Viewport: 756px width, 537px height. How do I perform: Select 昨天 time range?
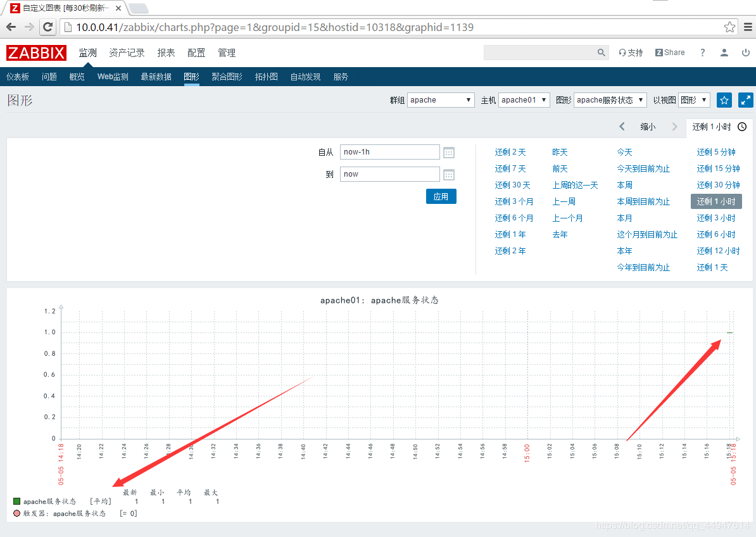pos(560,153)
